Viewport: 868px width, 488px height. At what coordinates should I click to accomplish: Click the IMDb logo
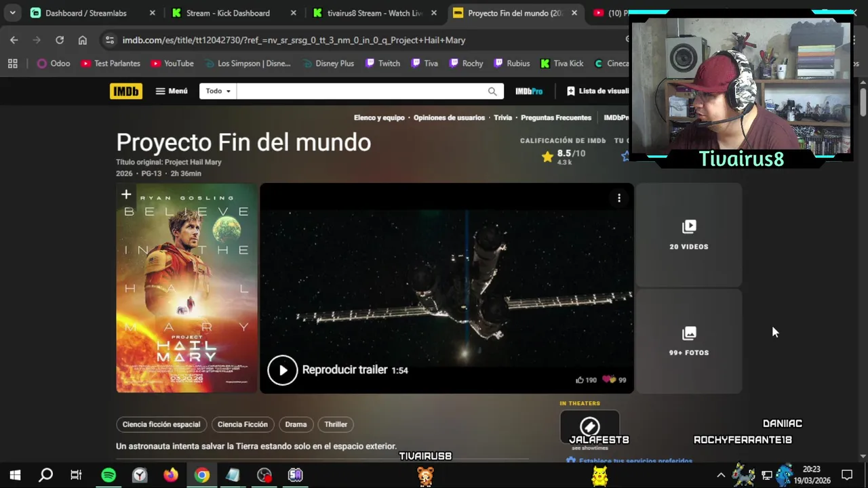coord(126,91)
